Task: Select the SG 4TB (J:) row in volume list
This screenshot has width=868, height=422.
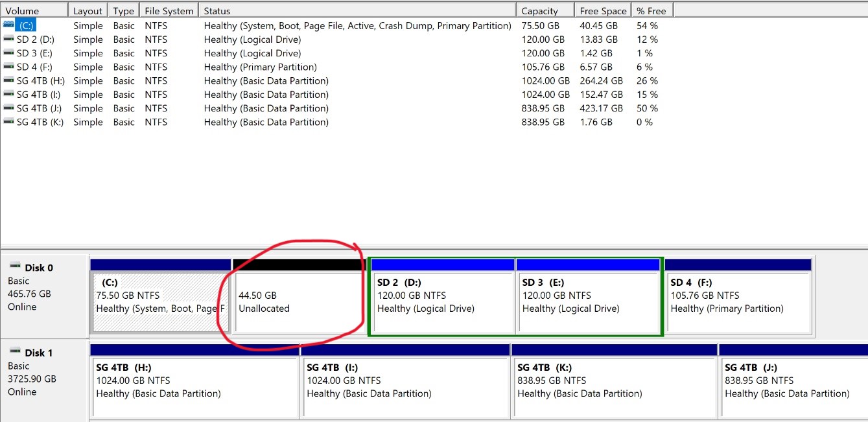Action: 40,108
